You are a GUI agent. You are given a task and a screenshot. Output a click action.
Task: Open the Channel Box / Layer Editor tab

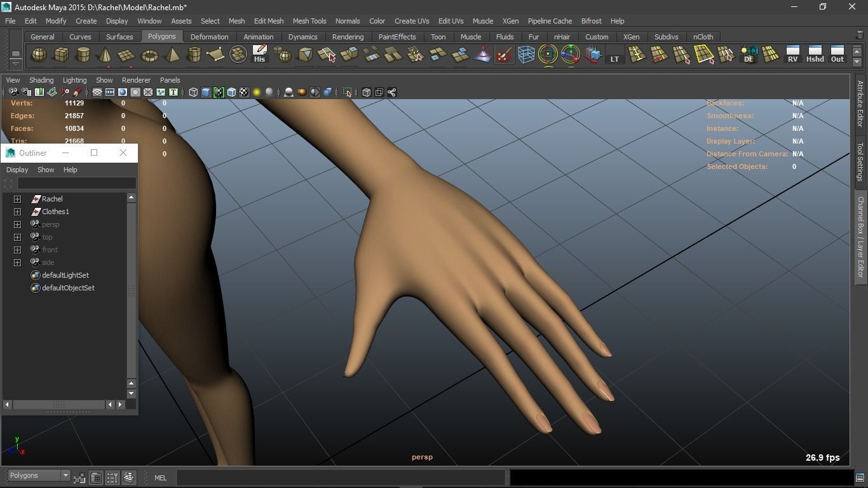point(860,237)
